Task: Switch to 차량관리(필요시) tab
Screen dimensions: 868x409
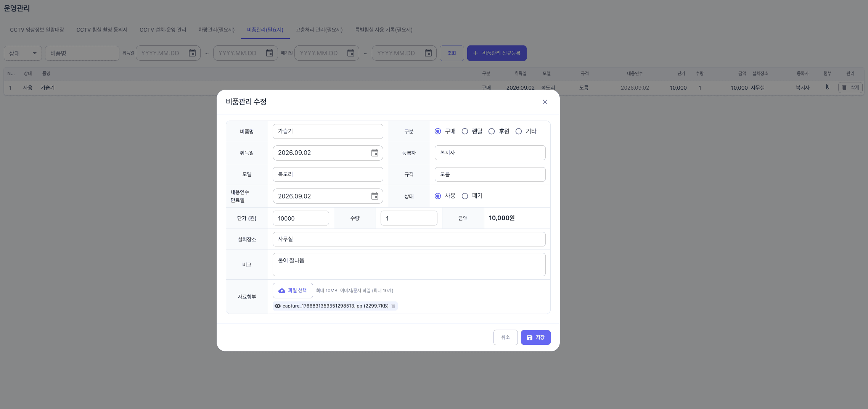Action: pos(216,30)
